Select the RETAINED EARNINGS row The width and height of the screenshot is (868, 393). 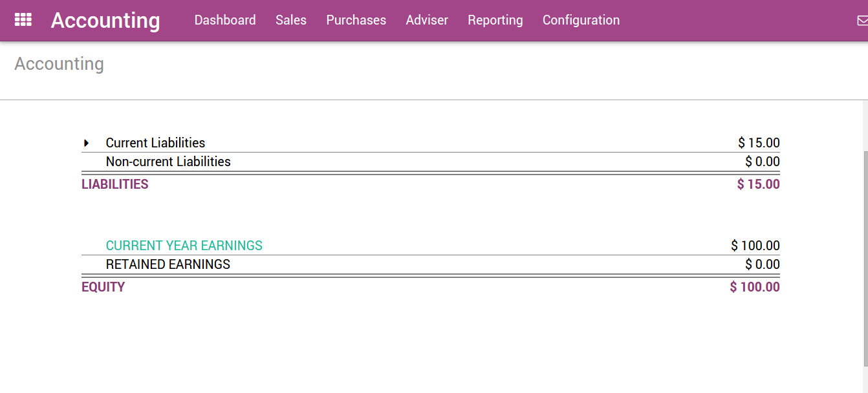[168, 264]
